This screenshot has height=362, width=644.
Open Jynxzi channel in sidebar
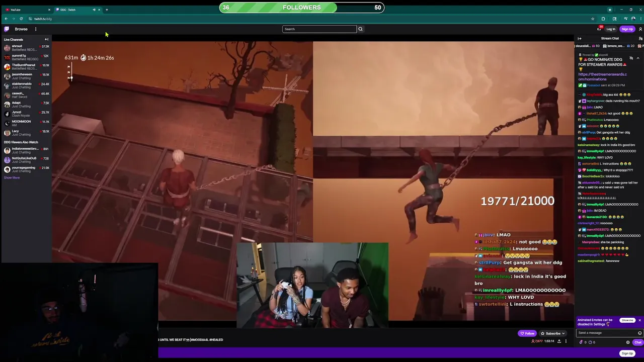click(x=26, y=114)
